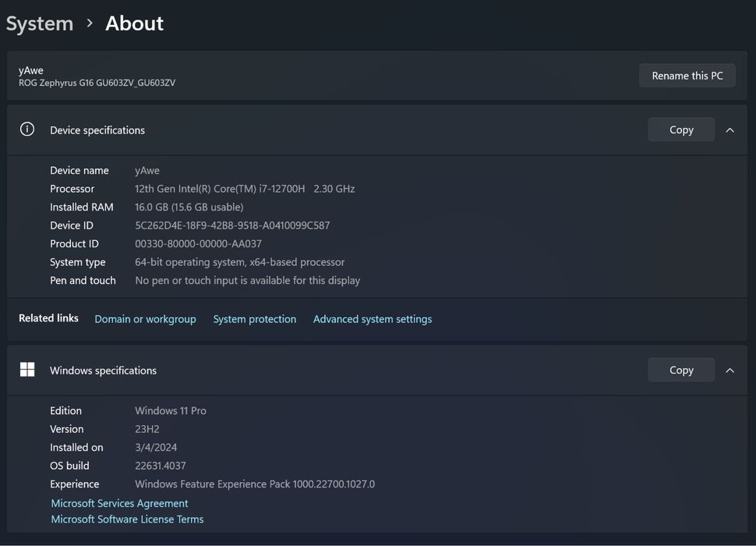Viewport: 756px width, 546px height.
Task: Open Microsoft Software License Terms
Action: tap(127, 519)
